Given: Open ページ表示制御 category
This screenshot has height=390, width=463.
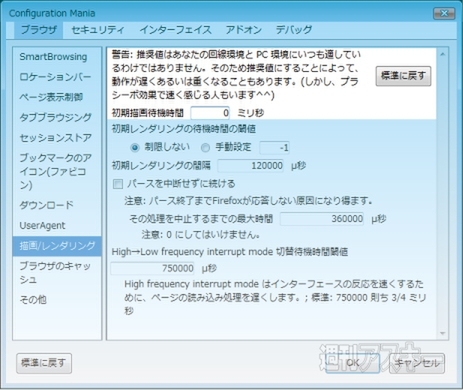Looking at the screenshot, I should [57, 97].
